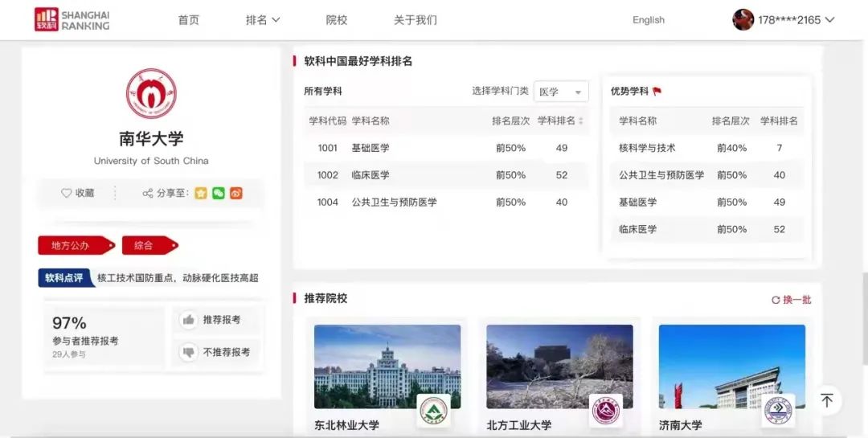Click the 地方公办 tag

pyautogui.click(x=76, y=245)
